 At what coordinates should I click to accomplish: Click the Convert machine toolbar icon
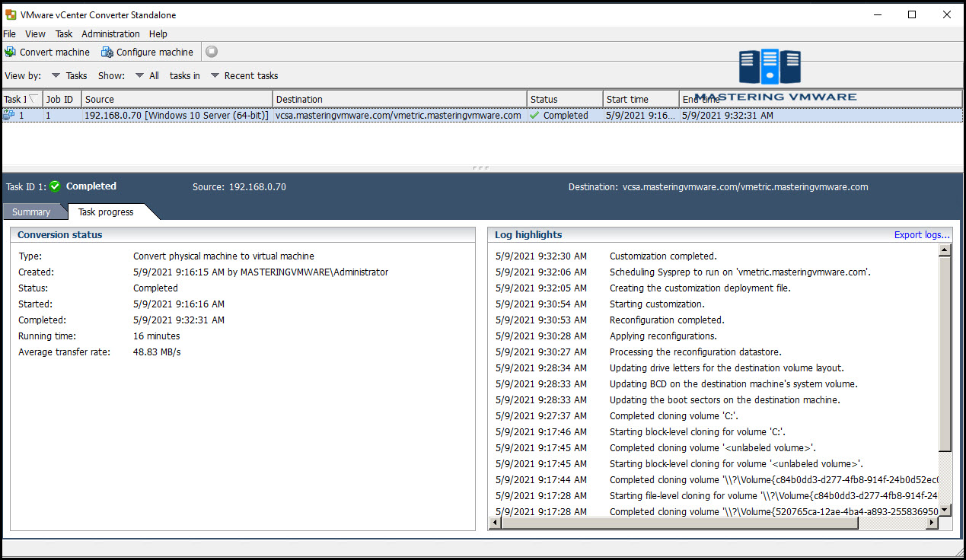coord(10,52)
